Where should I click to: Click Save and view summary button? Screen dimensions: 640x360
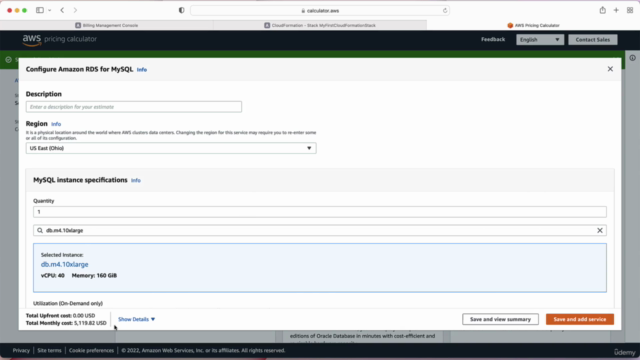pos(500,319)
